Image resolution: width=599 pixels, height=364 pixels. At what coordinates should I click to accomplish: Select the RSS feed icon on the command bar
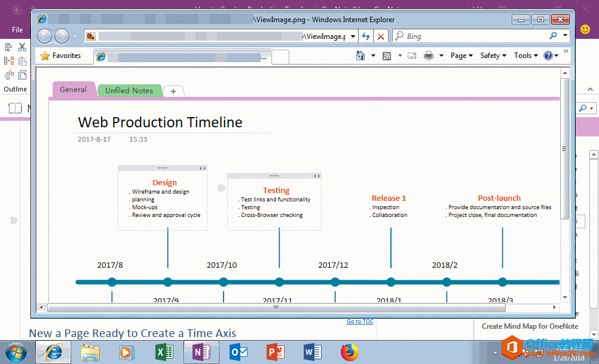[387, 55]
